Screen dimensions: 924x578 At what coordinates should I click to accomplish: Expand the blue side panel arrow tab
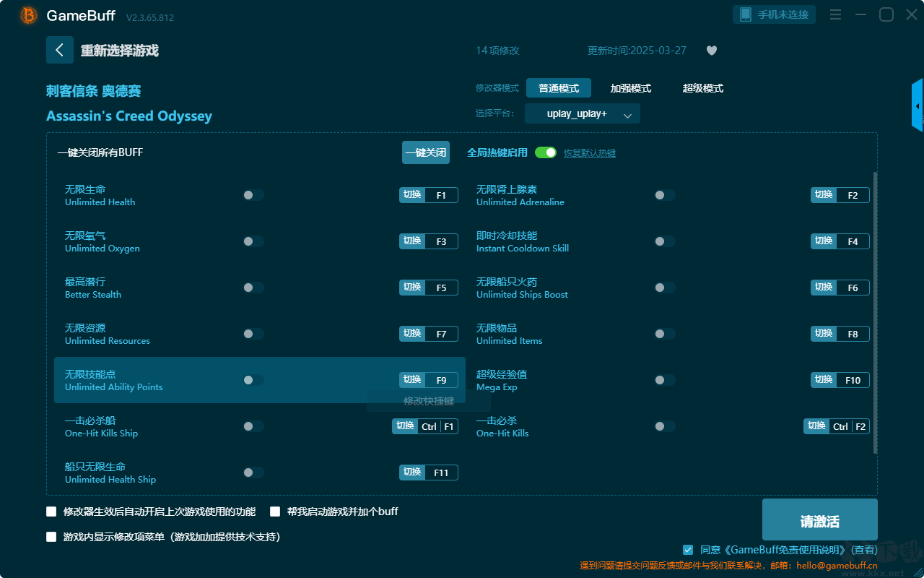point(918,105)
